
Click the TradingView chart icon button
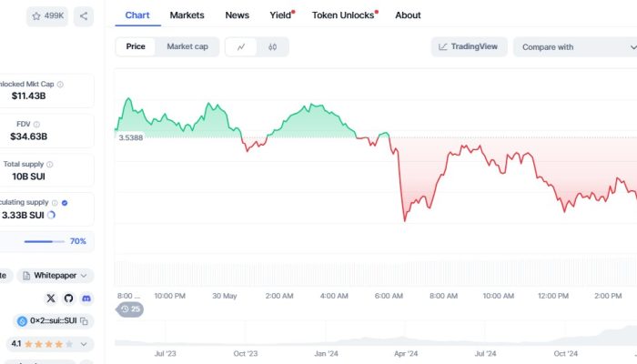tap(468, 46)
